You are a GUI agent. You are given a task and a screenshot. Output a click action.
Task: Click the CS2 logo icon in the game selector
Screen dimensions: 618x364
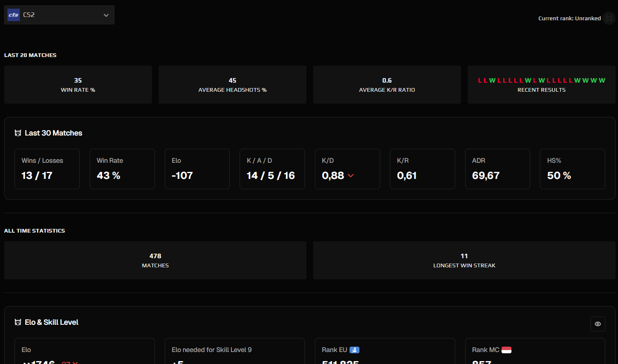[13, 15]
